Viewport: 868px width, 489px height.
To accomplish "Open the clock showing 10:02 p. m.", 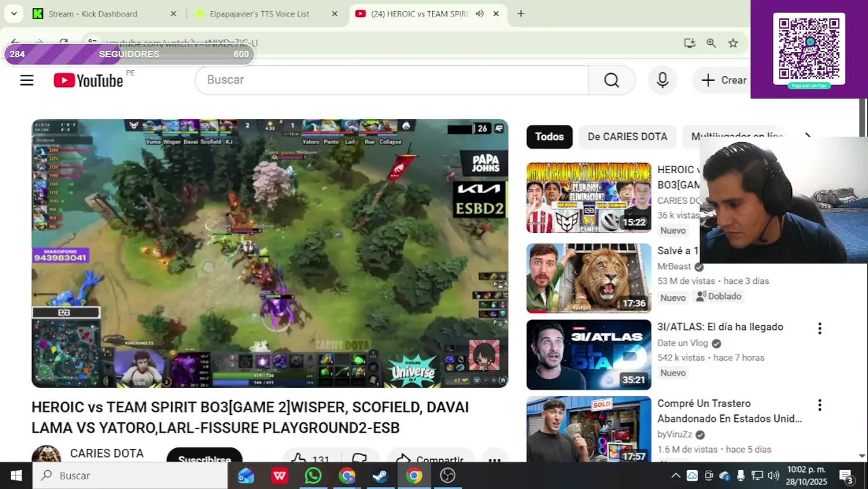I will [807, 475].
